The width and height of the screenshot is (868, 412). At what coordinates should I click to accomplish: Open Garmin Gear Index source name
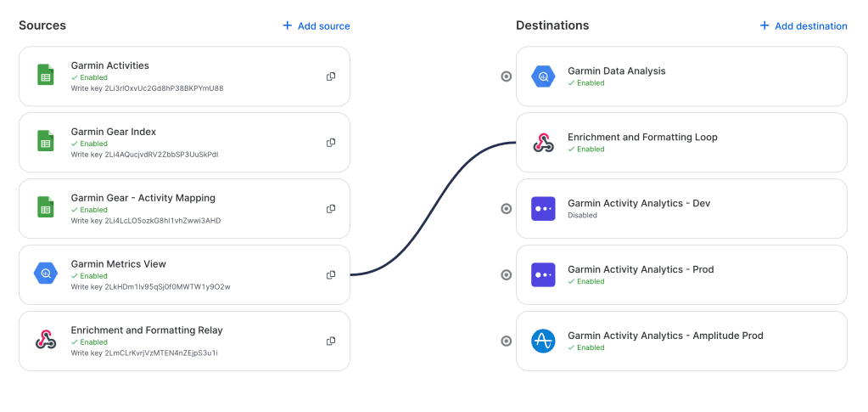pos(113,132)
